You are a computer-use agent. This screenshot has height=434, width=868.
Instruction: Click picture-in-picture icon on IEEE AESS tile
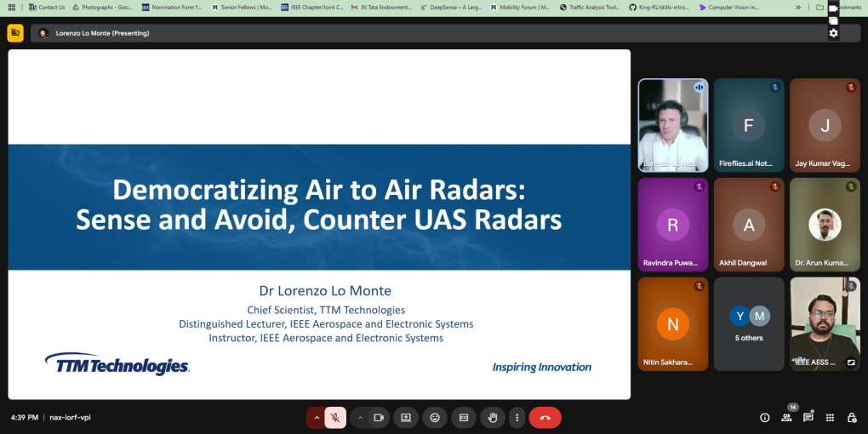point(851,363)
